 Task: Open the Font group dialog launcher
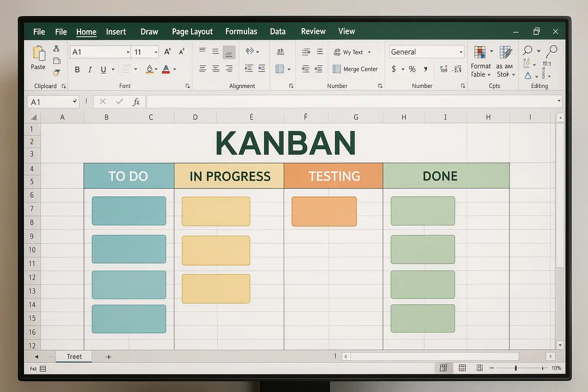pyautogui.click(x=188, y=86)
